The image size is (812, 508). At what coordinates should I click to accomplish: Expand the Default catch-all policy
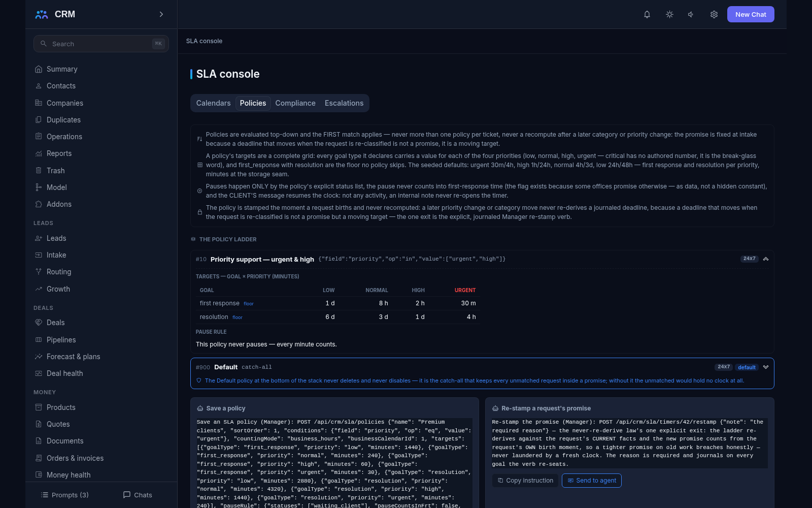click(766, 367)
